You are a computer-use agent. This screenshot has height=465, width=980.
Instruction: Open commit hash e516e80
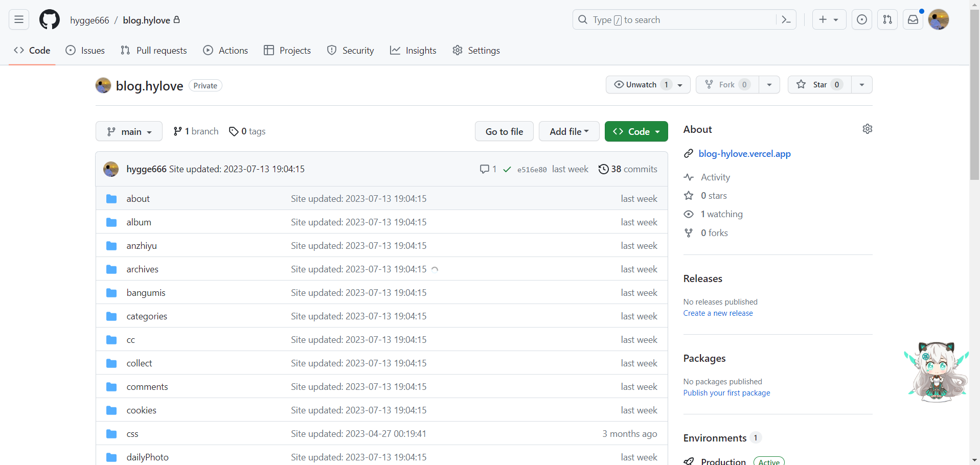click(532, 170)
